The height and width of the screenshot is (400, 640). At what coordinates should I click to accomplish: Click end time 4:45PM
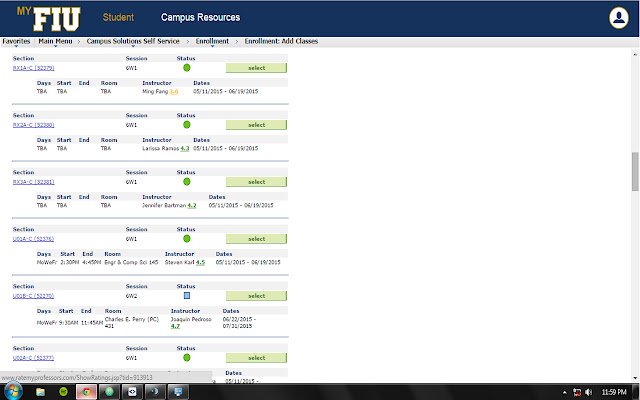pos(91,262)
